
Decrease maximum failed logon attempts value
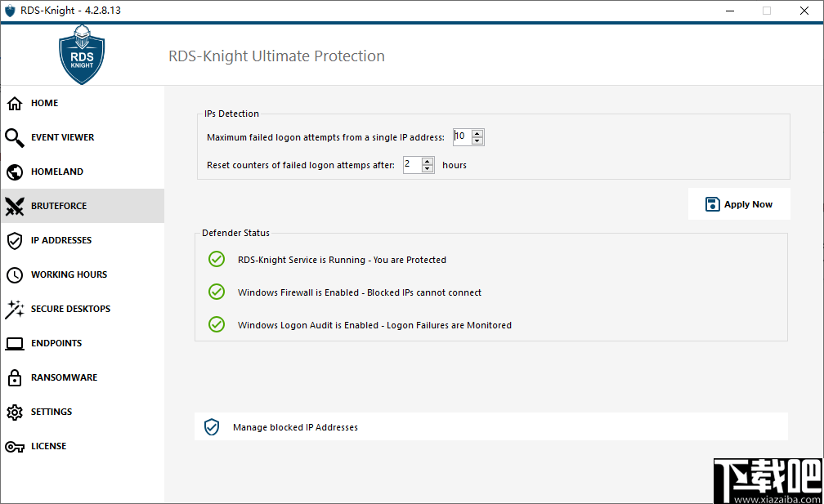coord(478,140)
